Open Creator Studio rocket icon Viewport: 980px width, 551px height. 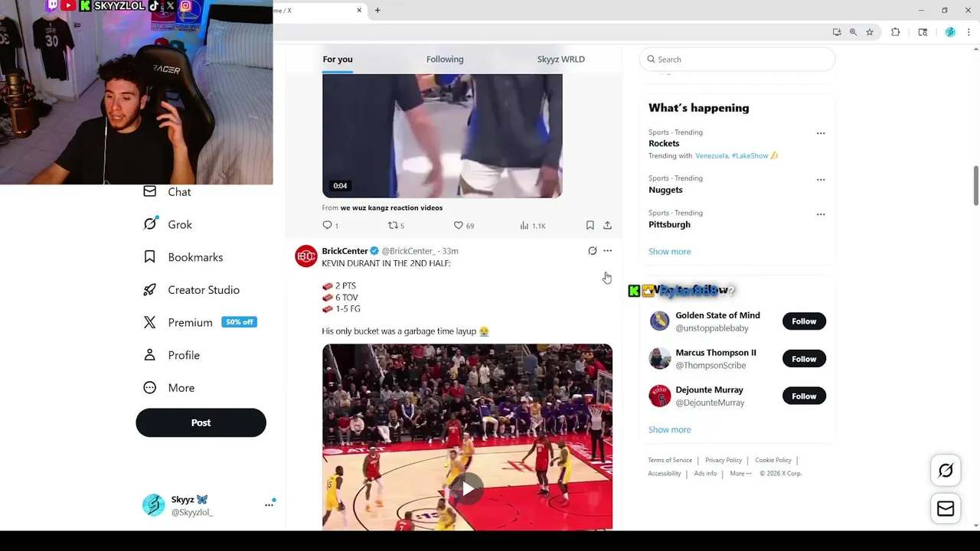(150, 290)
